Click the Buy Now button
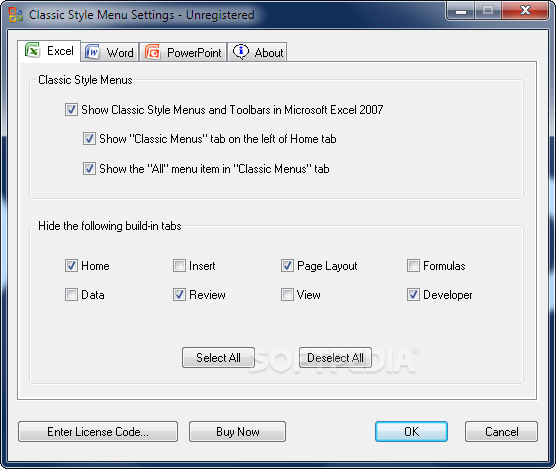The image size is (556, 469). [238, 431]
